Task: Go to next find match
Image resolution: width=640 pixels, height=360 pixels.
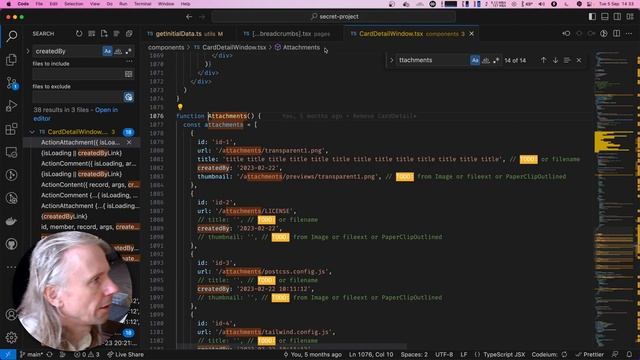Action: pos(555,60)
